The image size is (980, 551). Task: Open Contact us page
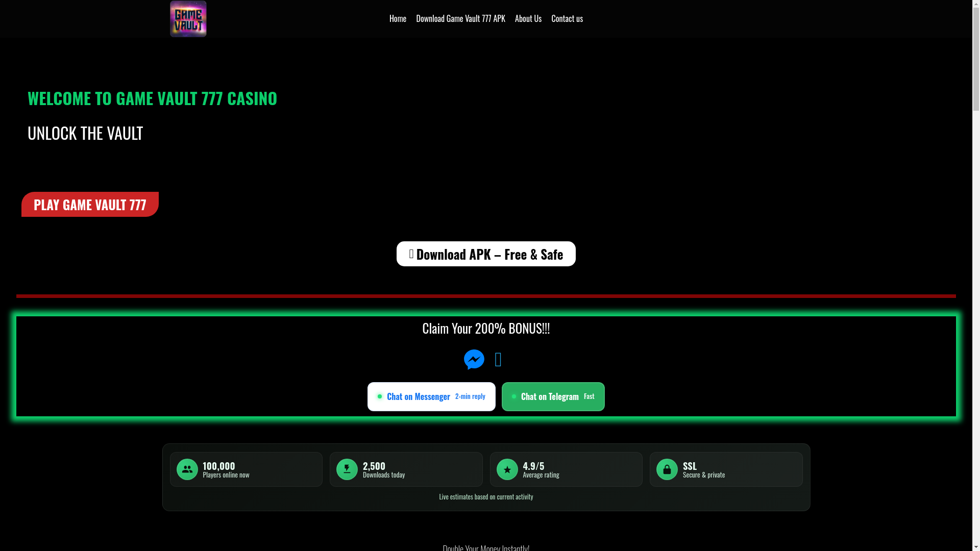[x=567, y=18]
